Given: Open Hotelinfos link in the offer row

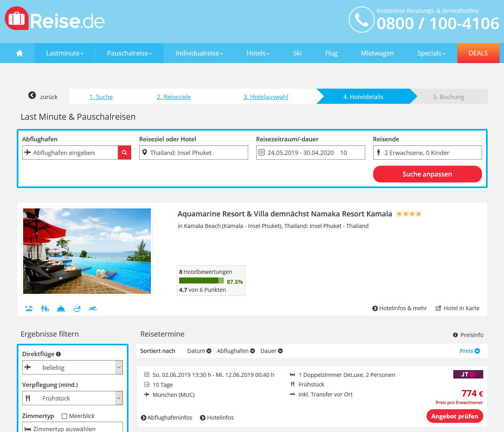Looking at the screenshot, I should pos(217,418).
